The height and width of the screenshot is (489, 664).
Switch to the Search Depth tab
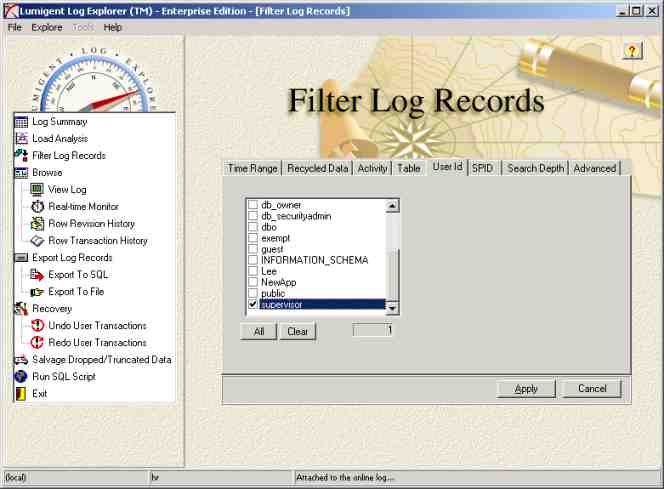536,169
